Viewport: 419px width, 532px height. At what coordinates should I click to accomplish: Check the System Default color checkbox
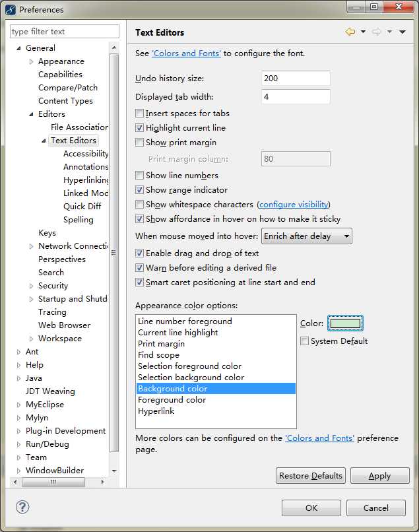coord(305,341)
